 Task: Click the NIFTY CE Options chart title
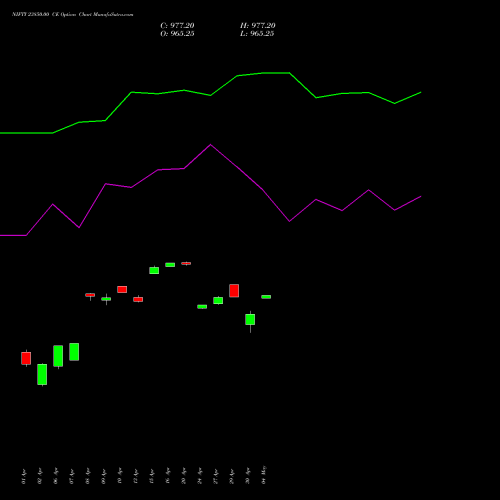coord(72,15)
